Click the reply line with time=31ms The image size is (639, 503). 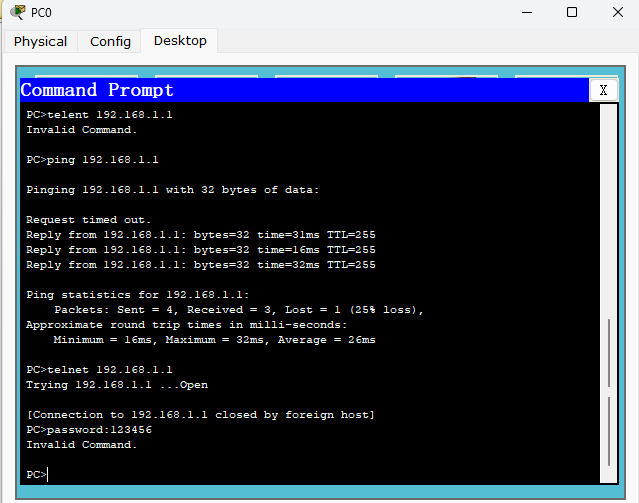click(201, 235)
